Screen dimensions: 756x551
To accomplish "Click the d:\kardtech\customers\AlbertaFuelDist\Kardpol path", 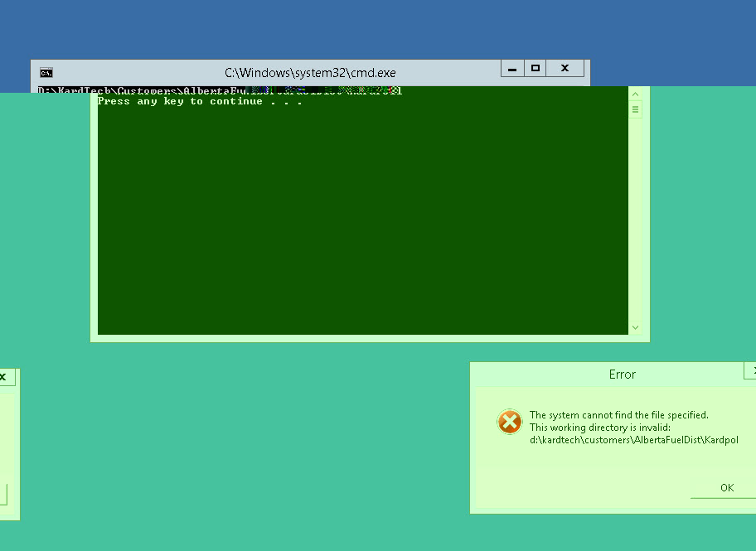I will pos(633,440).
